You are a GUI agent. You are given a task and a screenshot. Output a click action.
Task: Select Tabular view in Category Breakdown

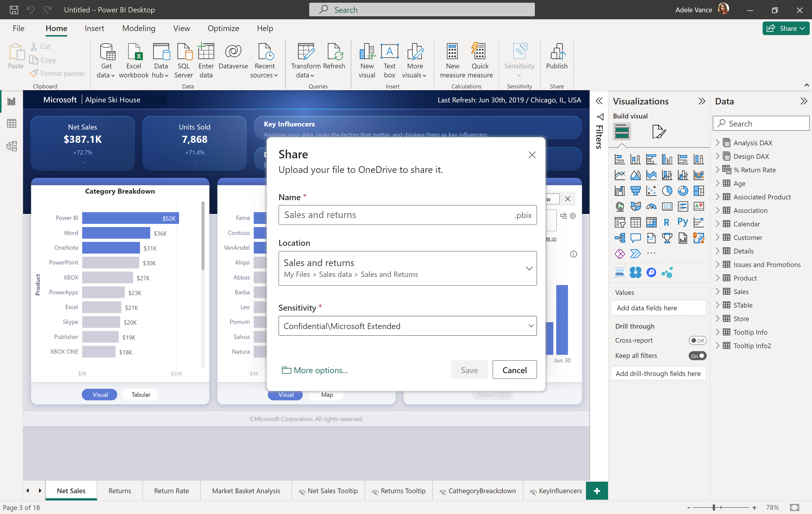tap(141, 394)
